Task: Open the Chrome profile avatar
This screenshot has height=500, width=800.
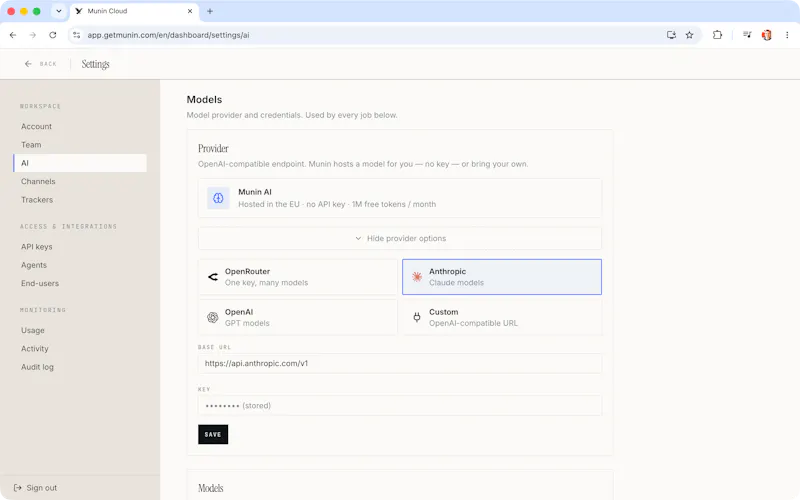Action: (766, 35)
